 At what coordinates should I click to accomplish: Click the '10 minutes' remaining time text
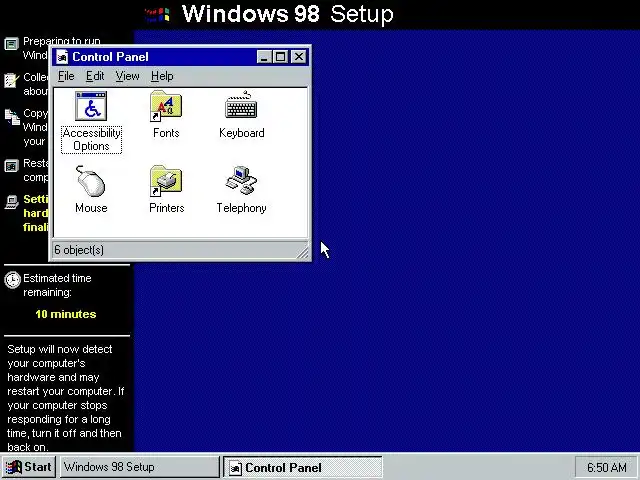pos(66,314)
